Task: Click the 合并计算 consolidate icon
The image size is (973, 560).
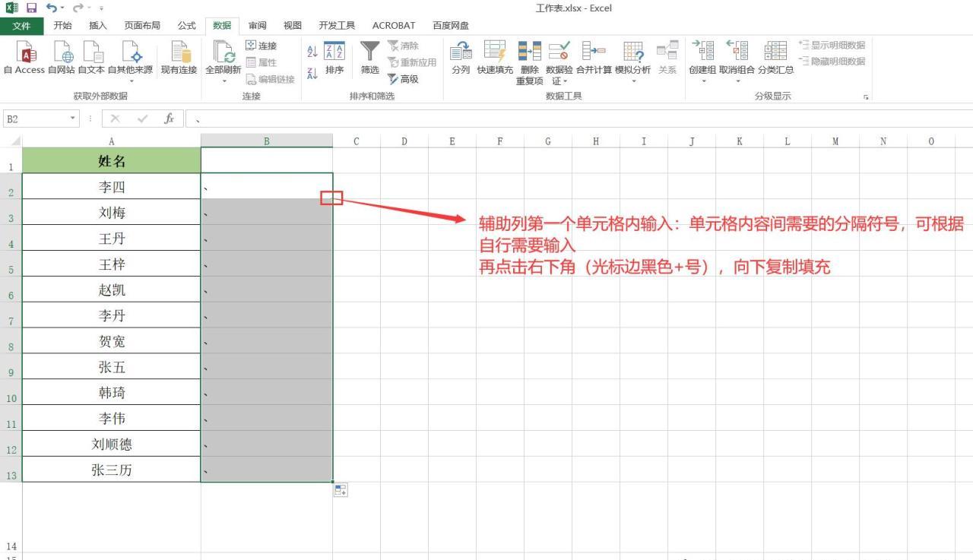Action: pos(594,52)
